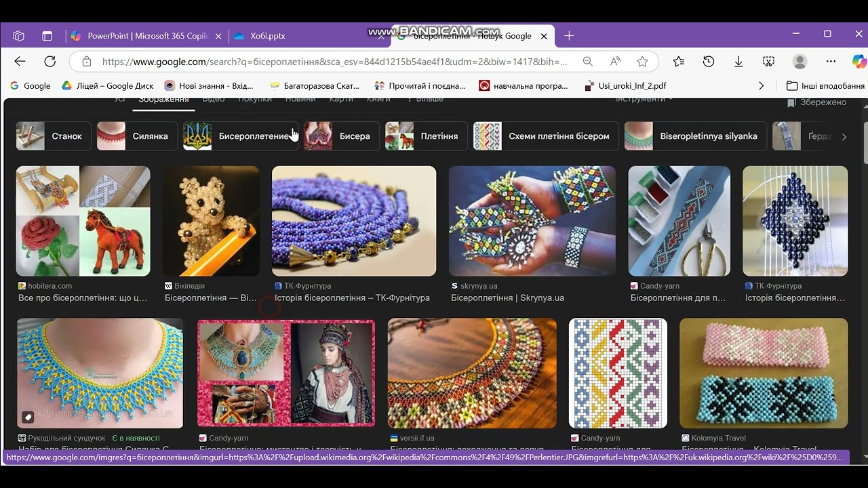The width and height of the screenshot is (868, 488).
Task: Open the tab actions menu icon
Action: tap(47, 36)
